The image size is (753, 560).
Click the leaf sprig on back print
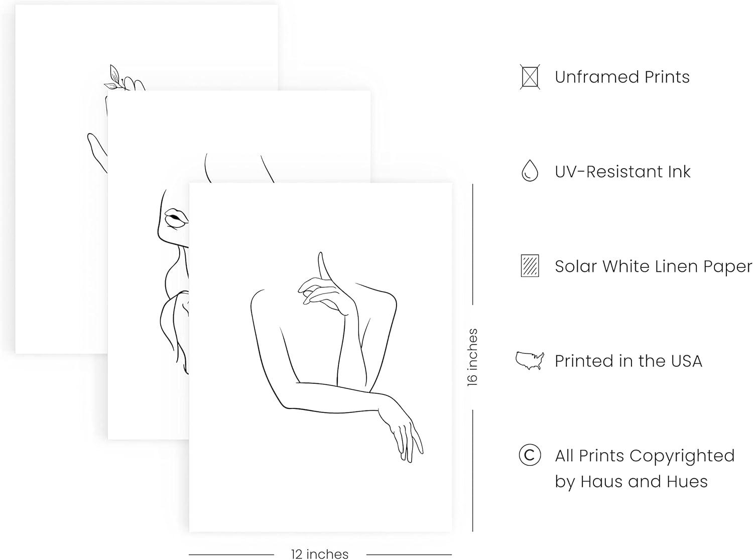[x=112, y=78]
